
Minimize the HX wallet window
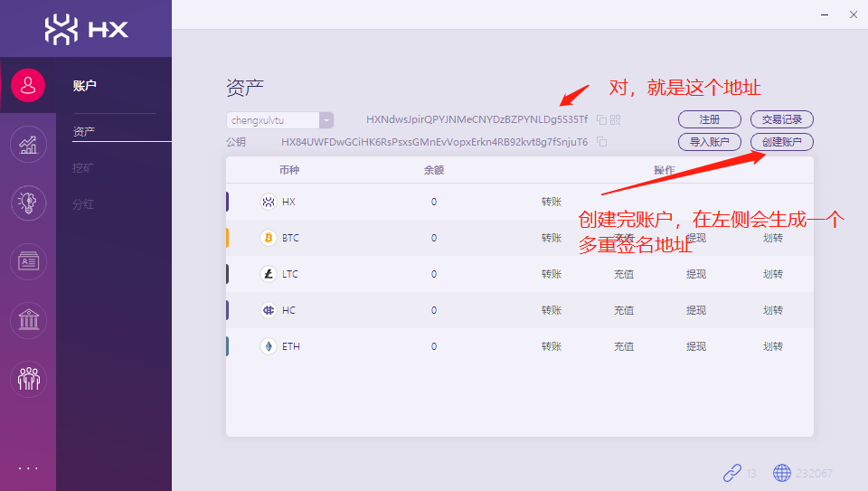click(825, 15)
